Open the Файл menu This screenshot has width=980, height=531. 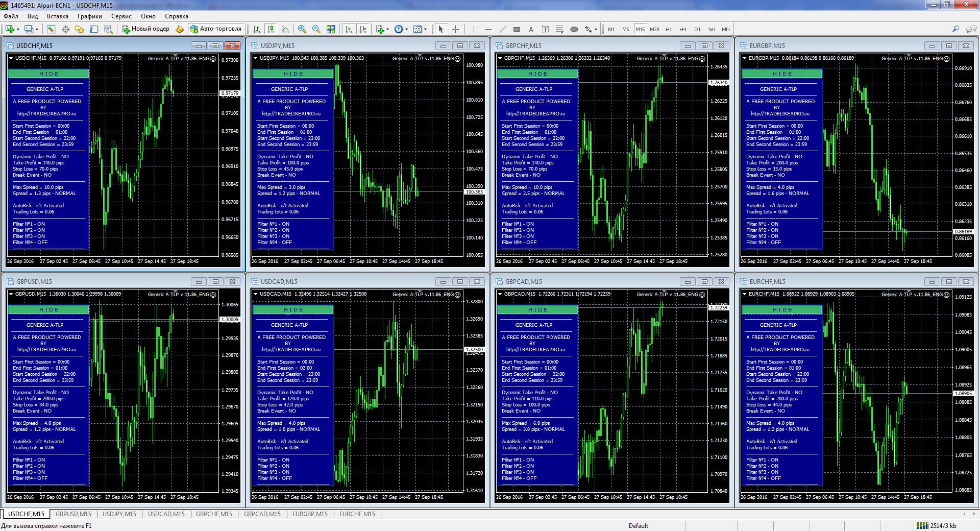[x=11, y=16]
